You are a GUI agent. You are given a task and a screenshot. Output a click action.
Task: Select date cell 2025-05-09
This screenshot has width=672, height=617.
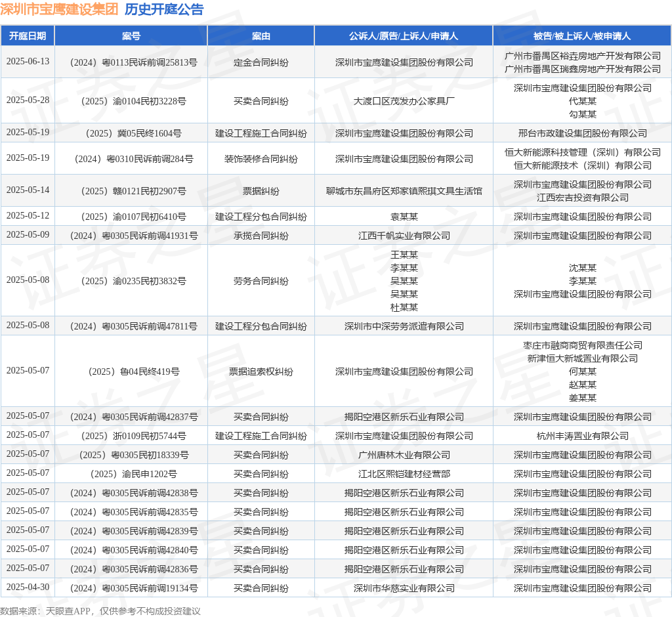pos(28,234)
